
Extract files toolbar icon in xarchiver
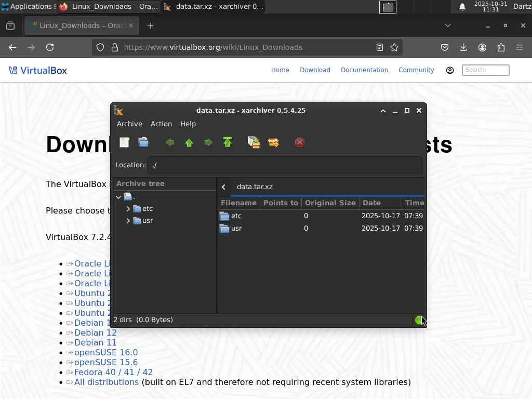click(273, 142)
